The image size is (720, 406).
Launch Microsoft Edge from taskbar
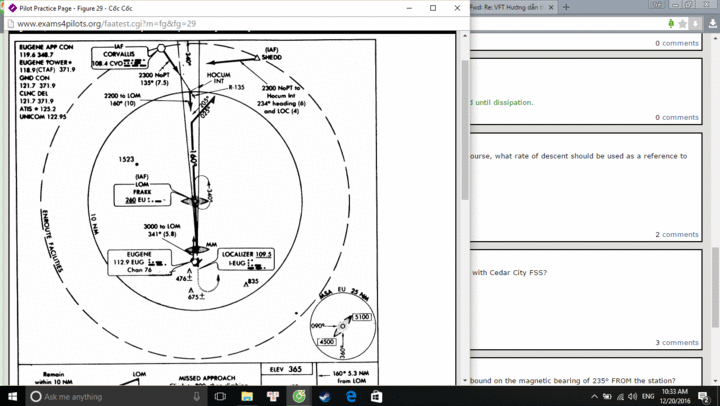pos(351,396)
